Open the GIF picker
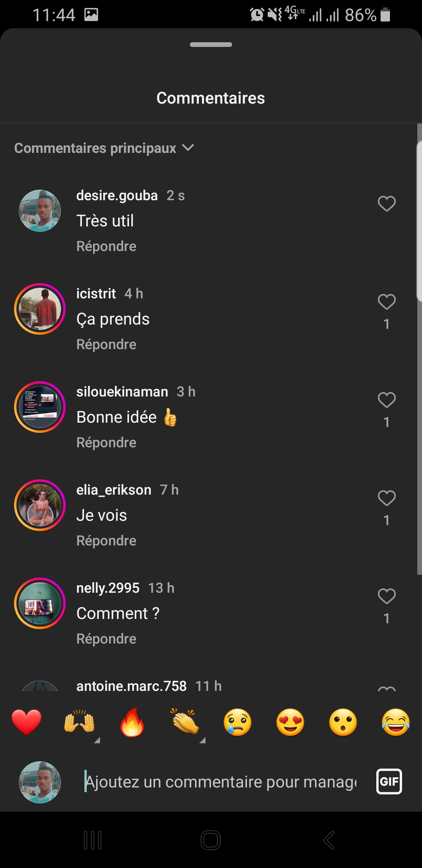 [389, 782]
